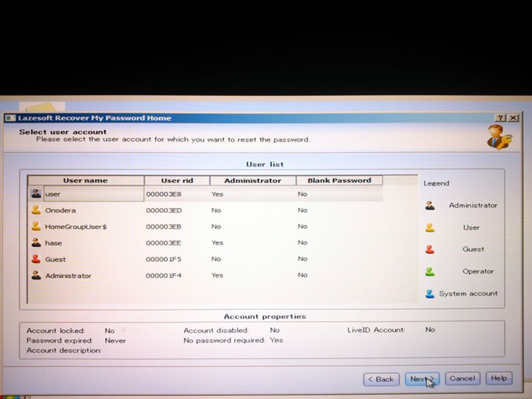Click the red Guest icon in the Legend
The image size is (532, 399).
click(430, 250)
